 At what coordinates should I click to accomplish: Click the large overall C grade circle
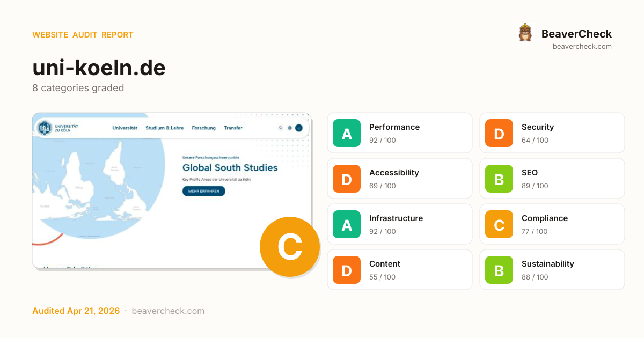(x=289, y=247)
